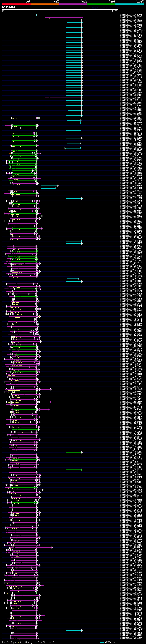Image resolution: width=146 pixels, height=644 pixels.
Task: Click the label UniRef100_P93797
Action: pyautogui.click(x=131, y=324)
